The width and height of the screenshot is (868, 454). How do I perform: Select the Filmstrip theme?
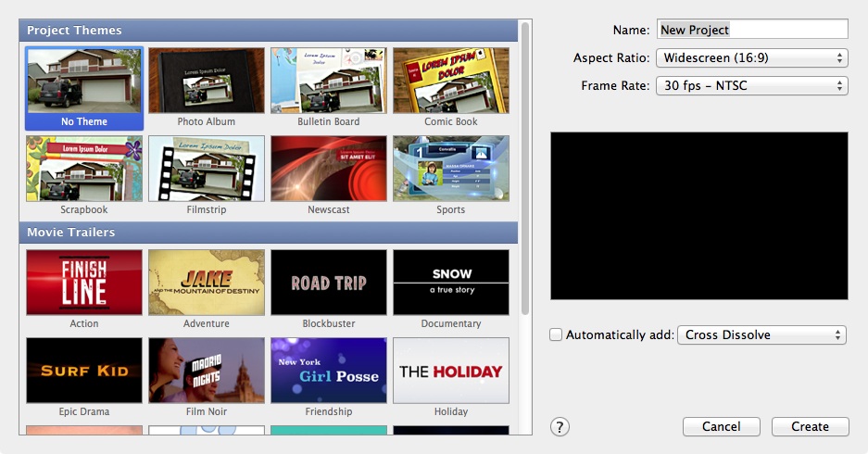(207, 169)
